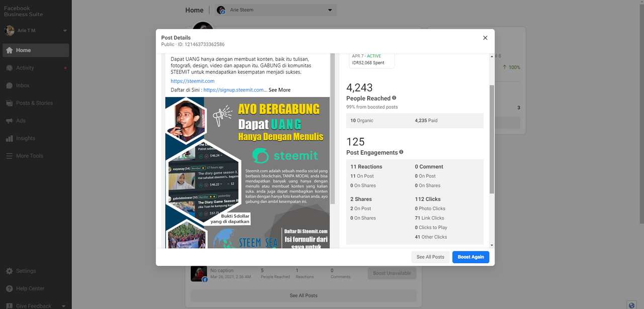
Task: Click the dialog vertical scrollbar
Action: click(492, 139)
